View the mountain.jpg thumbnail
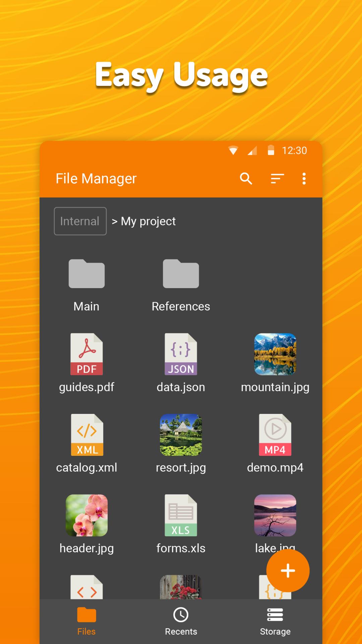The width and height of the screenshot is (362, 644). pyautogui.click(x=275, y=354)
